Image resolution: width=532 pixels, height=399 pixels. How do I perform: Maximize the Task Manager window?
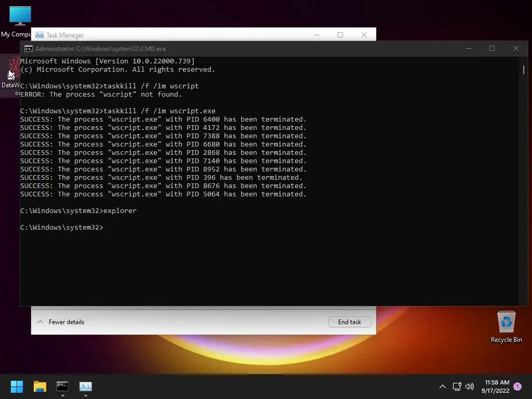(340, 35)
